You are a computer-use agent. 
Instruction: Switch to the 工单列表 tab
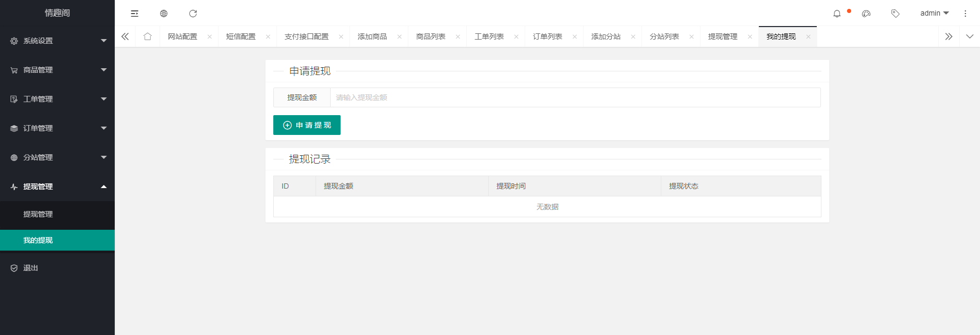[x=489, y=36]
